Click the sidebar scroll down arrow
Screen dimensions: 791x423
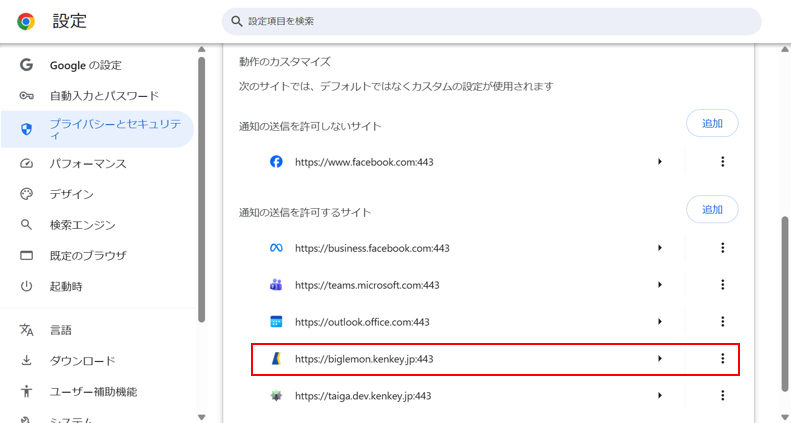[x=202, y=417]
